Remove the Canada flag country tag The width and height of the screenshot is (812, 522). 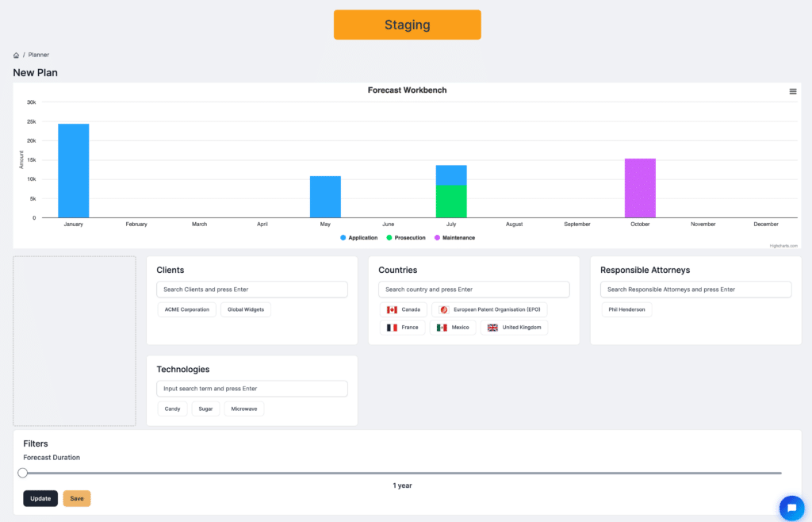pos(404,309)
